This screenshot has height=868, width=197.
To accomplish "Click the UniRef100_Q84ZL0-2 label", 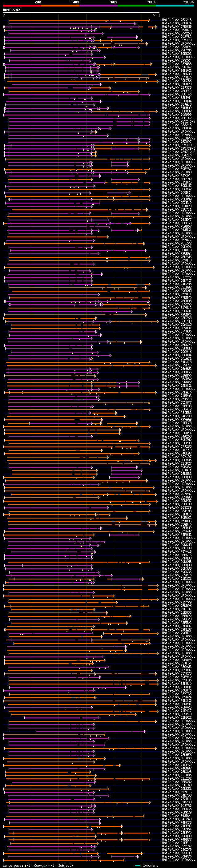I will 179,152.
